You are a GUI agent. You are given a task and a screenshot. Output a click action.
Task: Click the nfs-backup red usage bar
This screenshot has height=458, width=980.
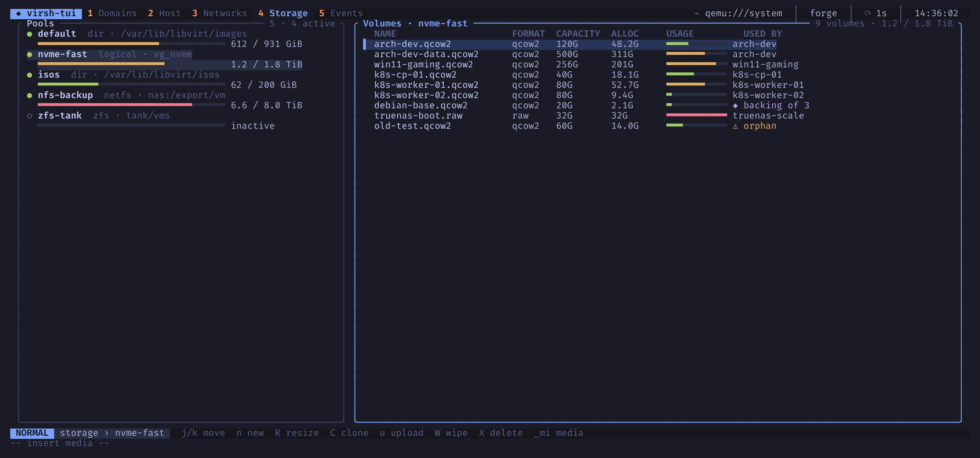click(131, 105)
